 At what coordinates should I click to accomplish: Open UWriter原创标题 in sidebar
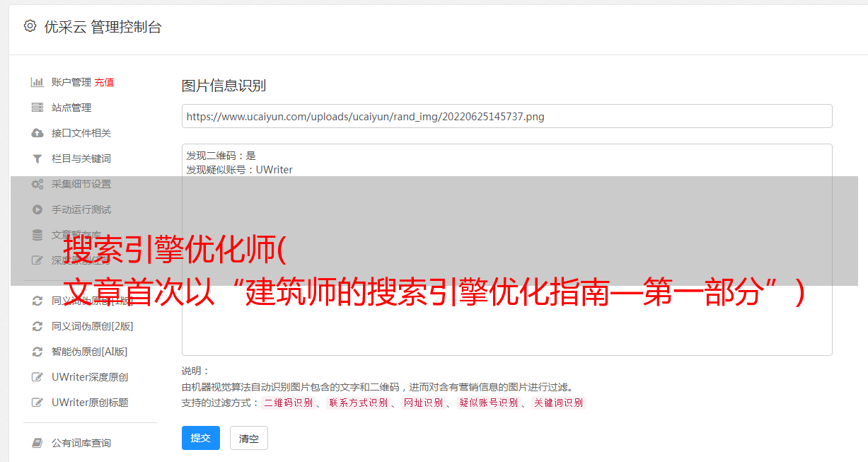pyautogui.click(x=90, y=403)
